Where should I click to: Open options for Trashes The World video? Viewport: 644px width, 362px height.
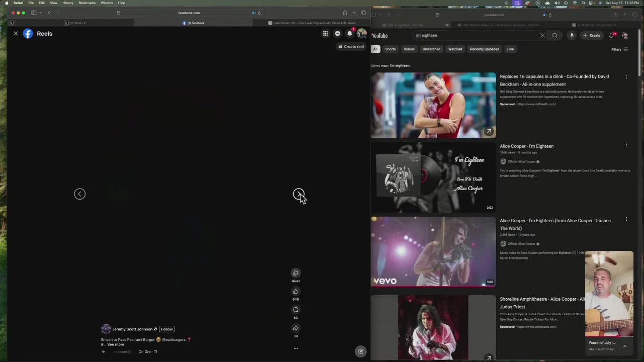point(626,219)
